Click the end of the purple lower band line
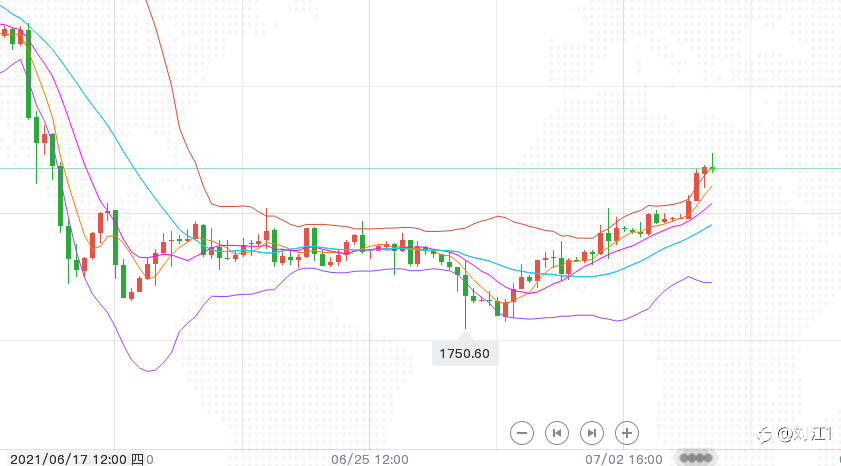The width and height of the screenshot is (841, 466). pyautogui.click(x=711, y=283)
